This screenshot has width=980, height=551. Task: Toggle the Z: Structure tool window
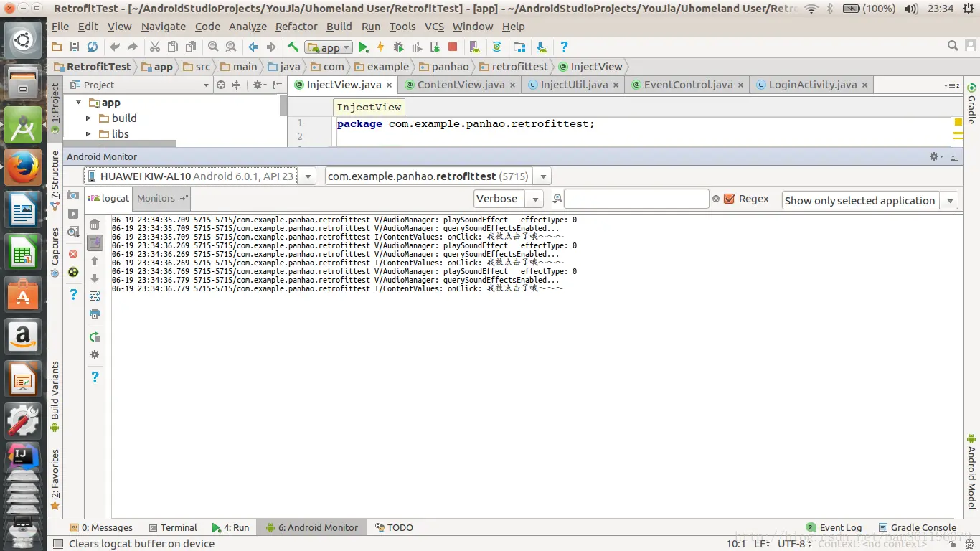55,180
